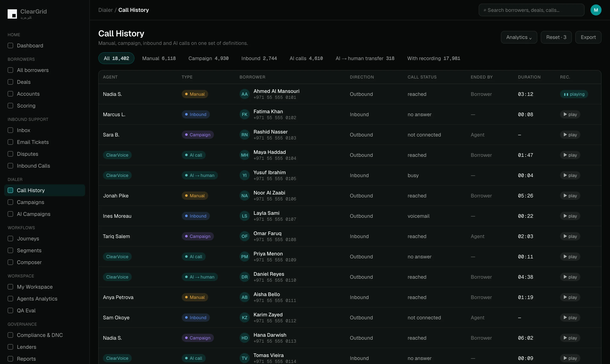Open the user avatar M

(596, 10)
